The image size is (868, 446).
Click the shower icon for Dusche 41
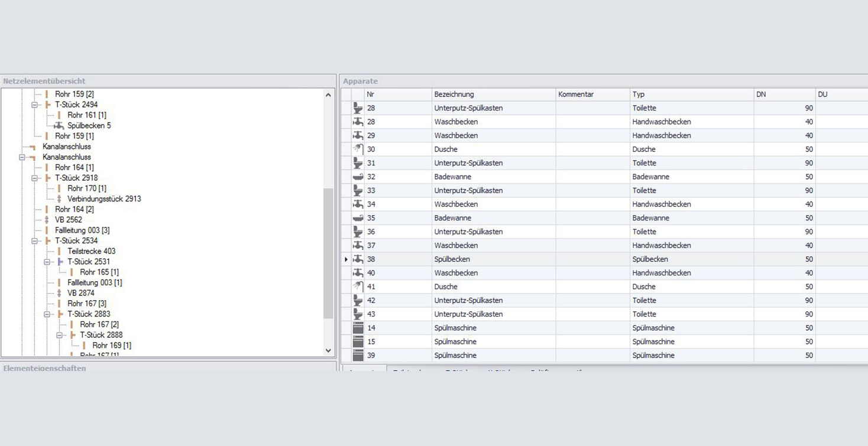358,287
